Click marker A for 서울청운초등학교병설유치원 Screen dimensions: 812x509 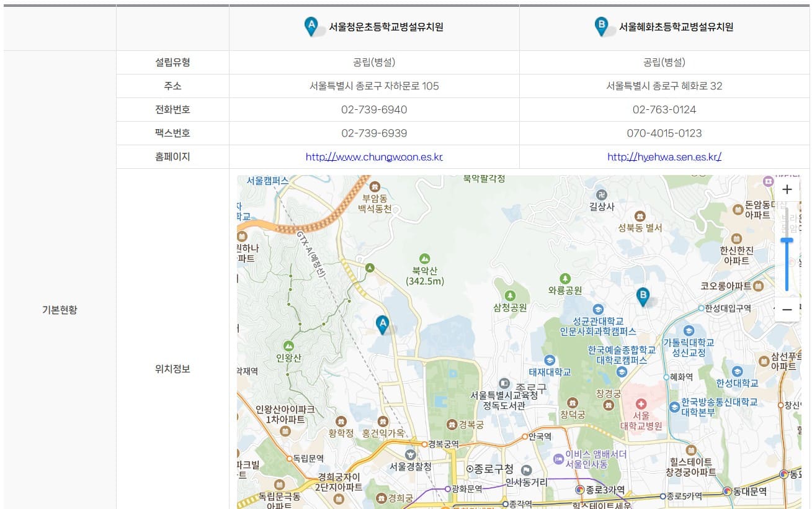(x=382, y=323)
